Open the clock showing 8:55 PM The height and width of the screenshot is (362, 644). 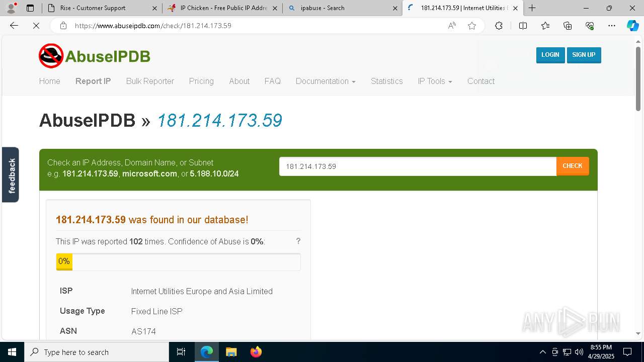(601, 352)
